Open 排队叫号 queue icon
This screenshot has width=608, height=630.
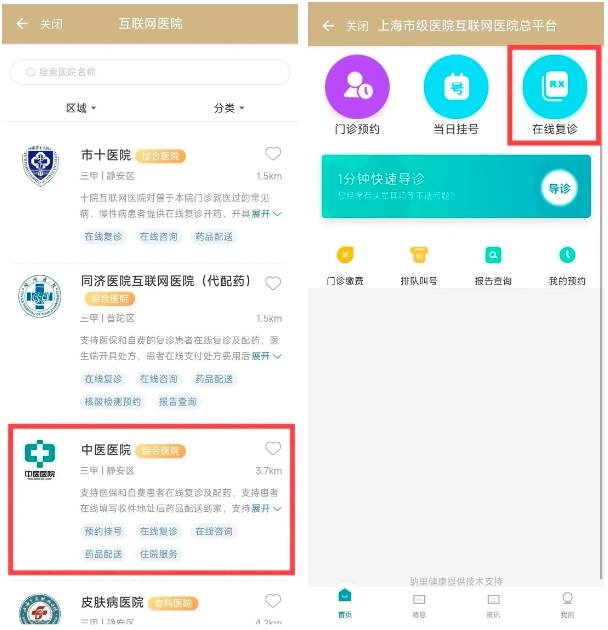tap(419, 255)
